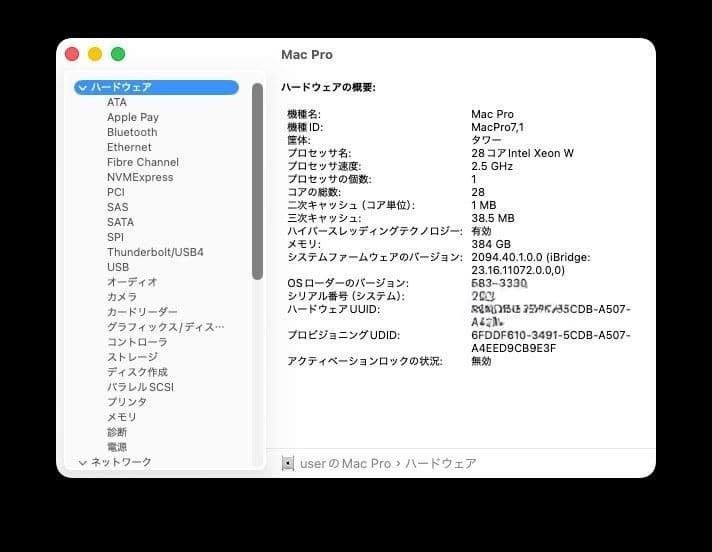Show SATA device information
Image resolution: width=712 pixels, height=552 pixels.
click(x=120, y=222)
